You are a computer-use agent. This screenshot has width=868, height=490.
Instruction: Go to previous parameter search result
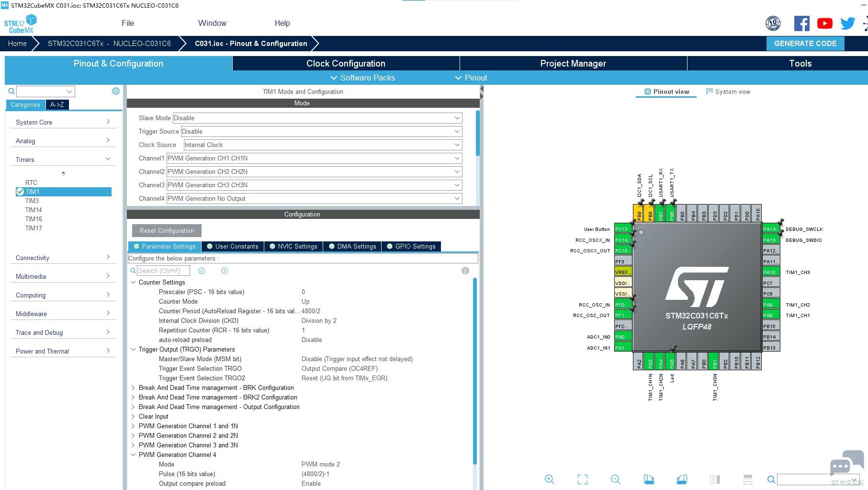[202, 271]
